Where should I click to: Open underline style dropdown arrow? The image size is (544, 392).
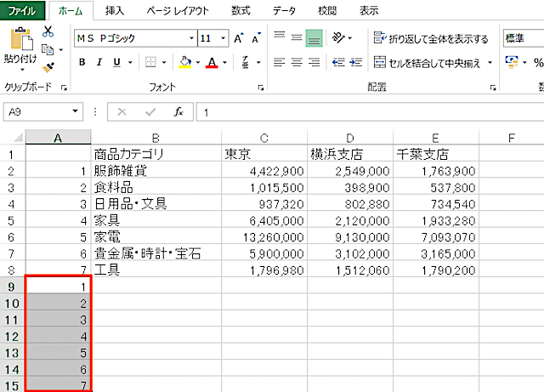pos(130,63)
